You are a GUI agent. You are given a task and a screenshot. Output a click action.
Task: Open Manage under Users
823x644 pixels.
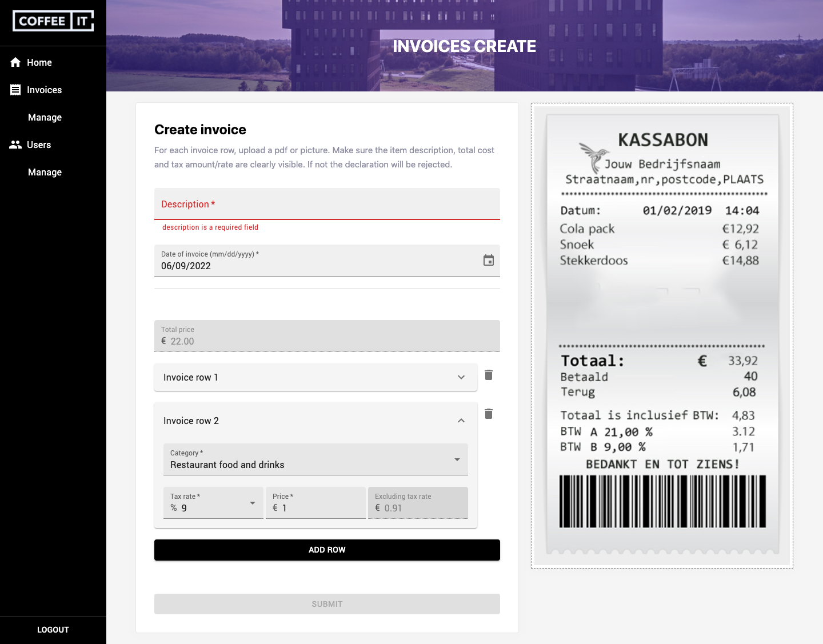coord(45,172)
